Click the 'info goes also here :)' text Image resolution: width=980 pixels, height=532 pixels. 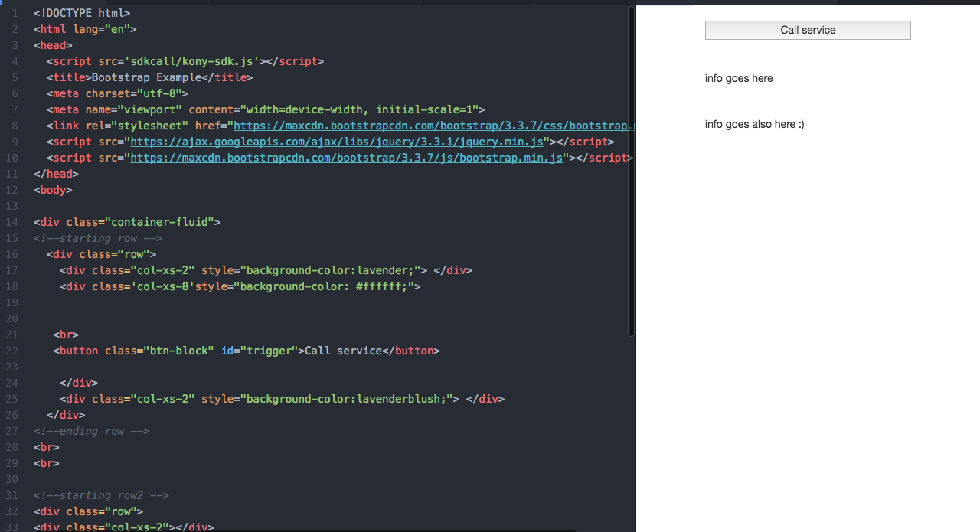(754, 124)
